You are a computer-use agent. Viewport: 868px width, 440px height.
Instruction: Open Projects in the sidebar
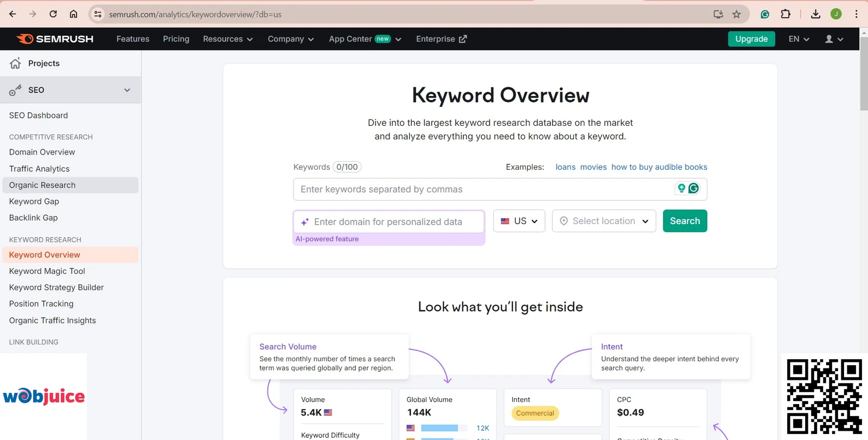click(x=44, y=63)
